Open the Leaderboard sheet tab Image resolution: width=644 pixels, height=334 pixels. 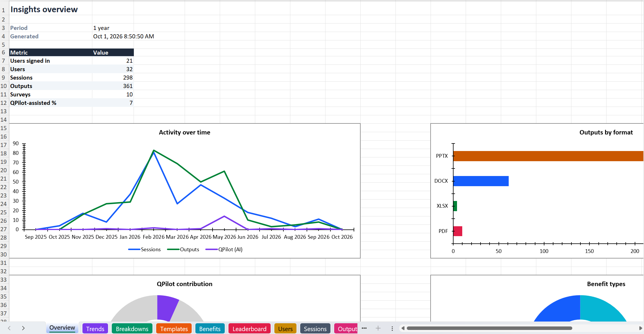coord(249,328)
